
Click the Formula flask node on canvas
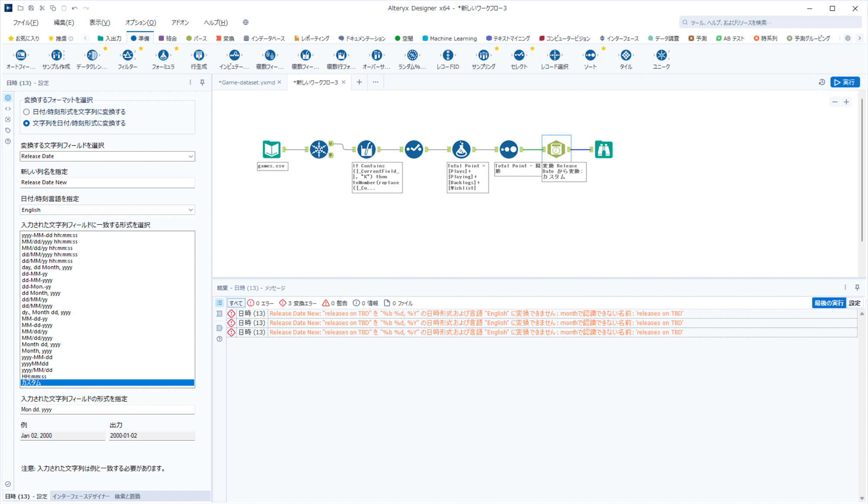click(x=461, y=150)
